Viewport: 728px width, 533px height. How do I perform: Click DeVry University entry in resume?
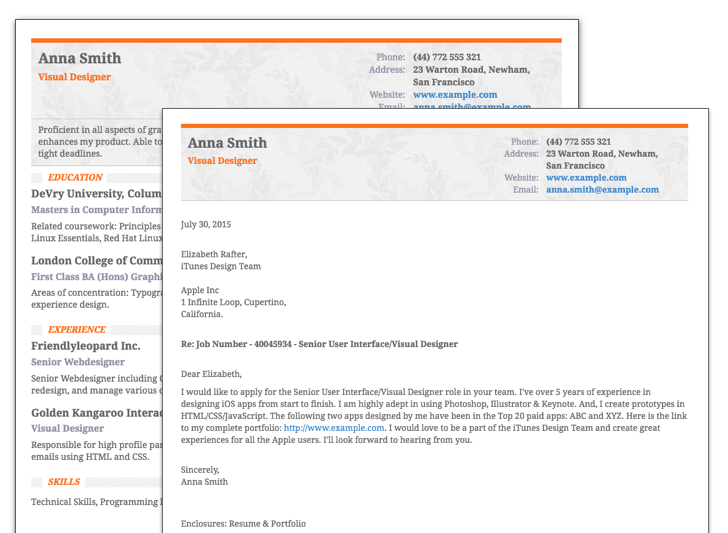[97, 194]
